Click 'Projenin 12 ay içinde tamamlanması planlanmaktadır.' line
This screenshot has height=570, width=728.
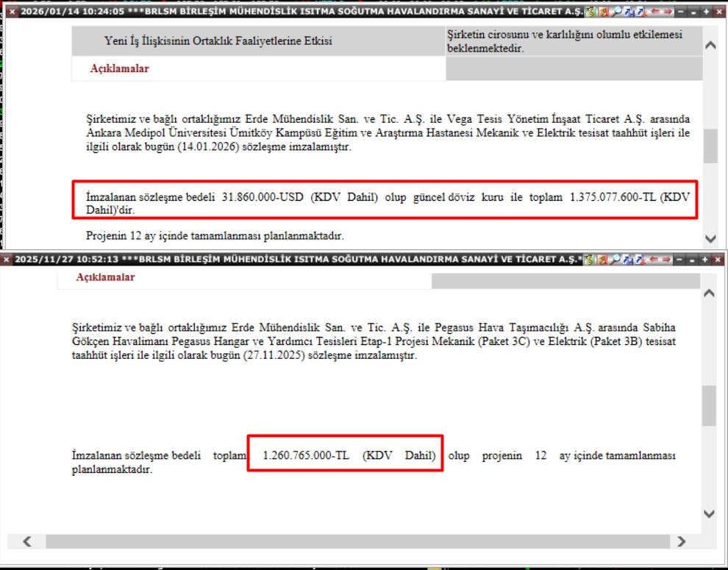215,235
